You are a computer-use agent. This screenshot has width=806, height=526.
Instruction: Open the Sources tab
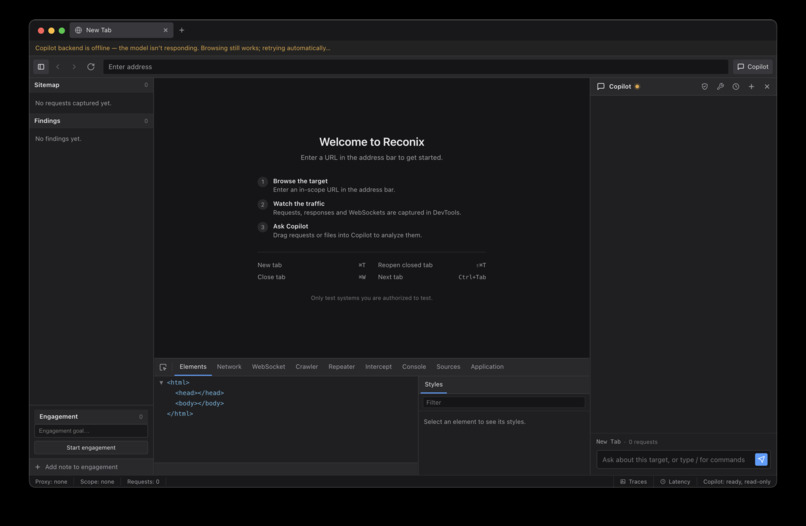448,367
